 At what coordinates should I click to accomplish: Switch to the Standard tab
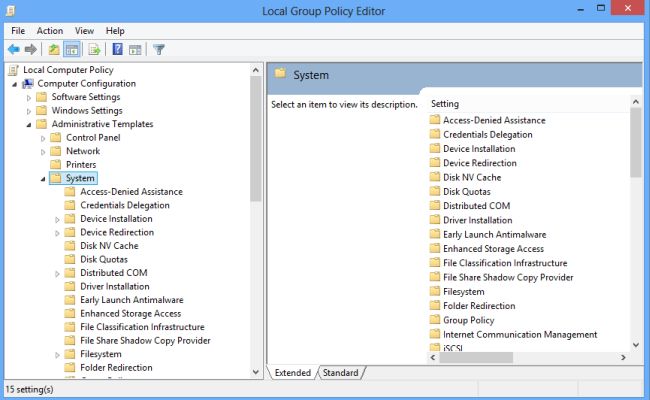click(340, 373)
